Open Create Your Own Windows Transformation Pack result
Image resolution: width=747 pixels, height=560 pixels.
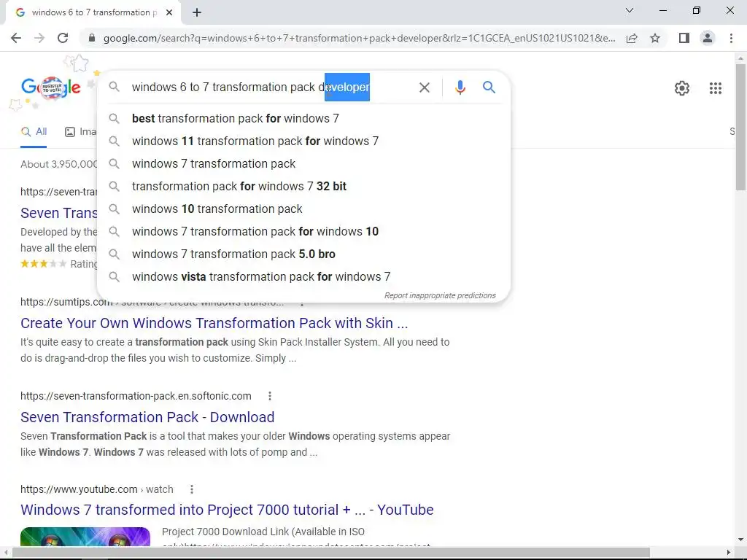[214, 323]
